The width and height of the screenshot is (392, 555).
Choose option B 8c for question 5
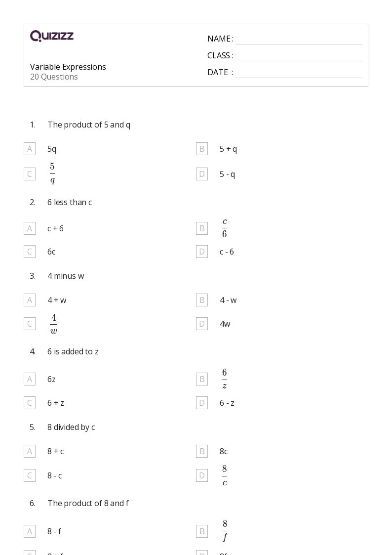(202, 451)
